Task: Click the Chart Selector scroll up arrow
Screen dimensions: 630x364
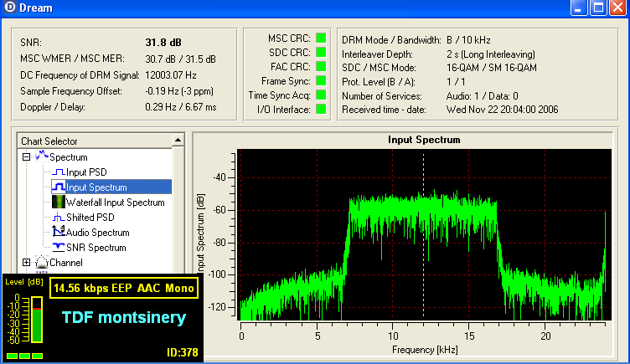Action: click(178, 140)
